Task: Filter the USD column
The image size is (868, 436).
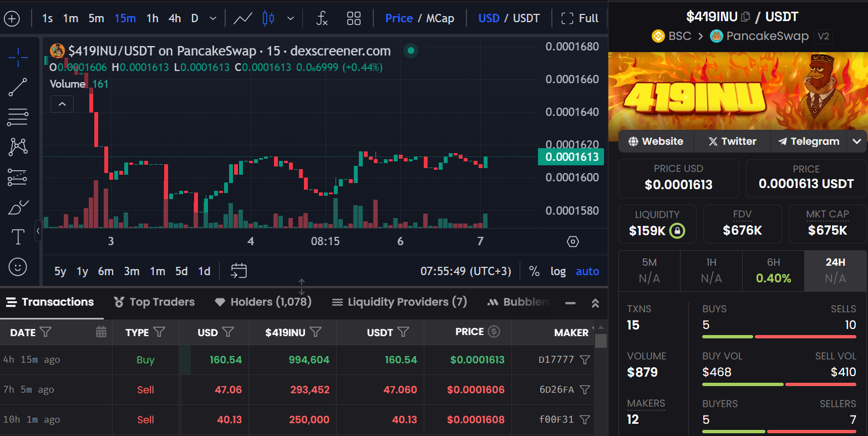Action: [x=228, y=332]
